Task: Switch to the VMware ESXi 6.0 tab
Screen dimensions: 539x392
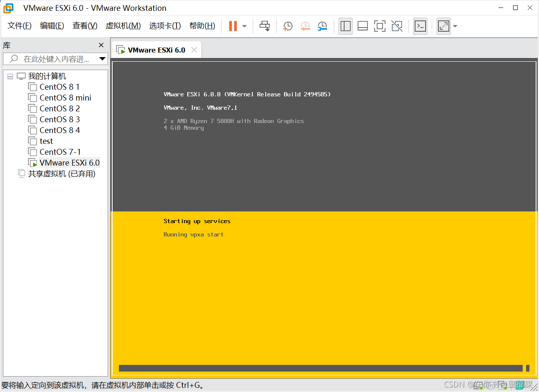Action: coord(156,50)
